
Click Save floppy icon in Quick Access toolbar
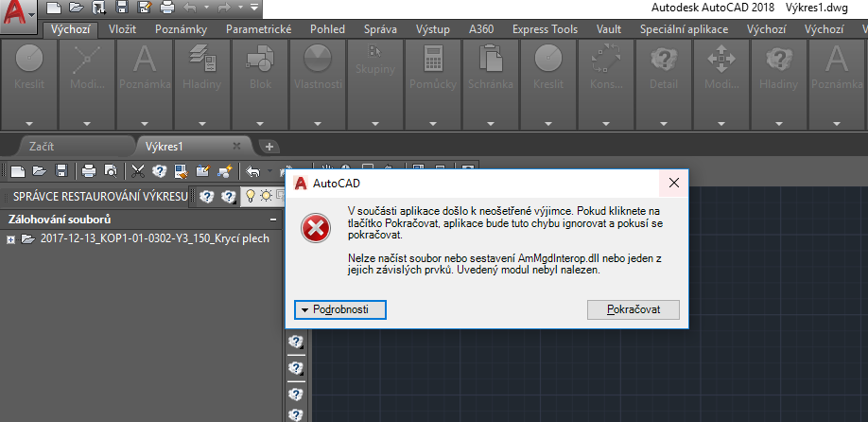122,8
